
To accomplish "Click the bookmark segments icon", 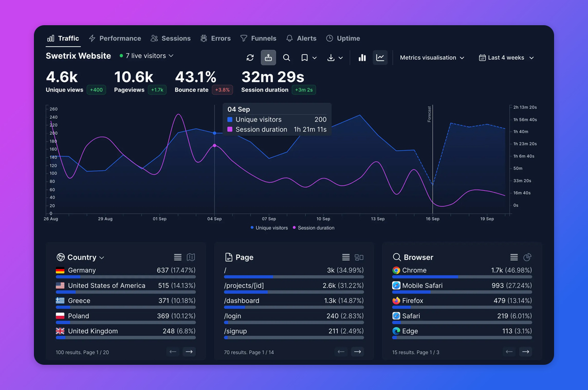I will pos(304,58).
